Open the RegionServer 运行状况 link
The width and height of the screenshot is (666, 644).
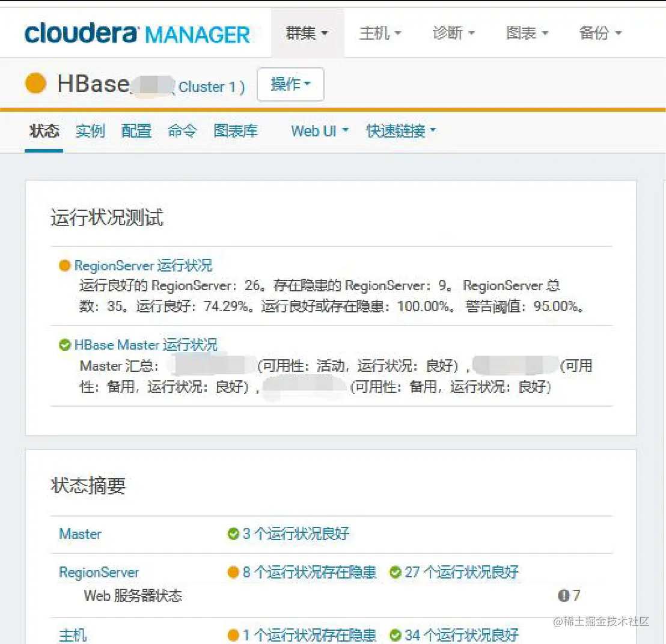coord(143,266)
